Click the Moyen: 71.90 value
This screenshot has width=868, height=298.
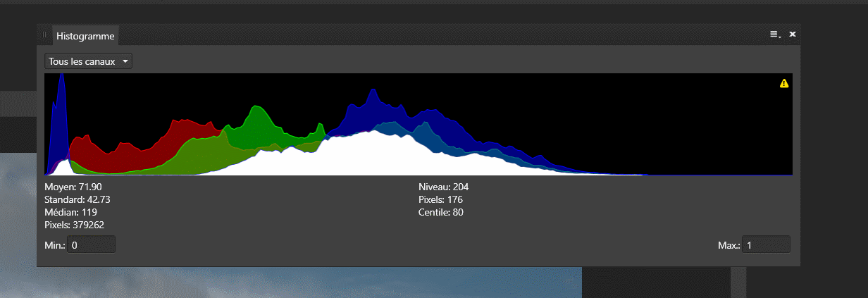73,187
